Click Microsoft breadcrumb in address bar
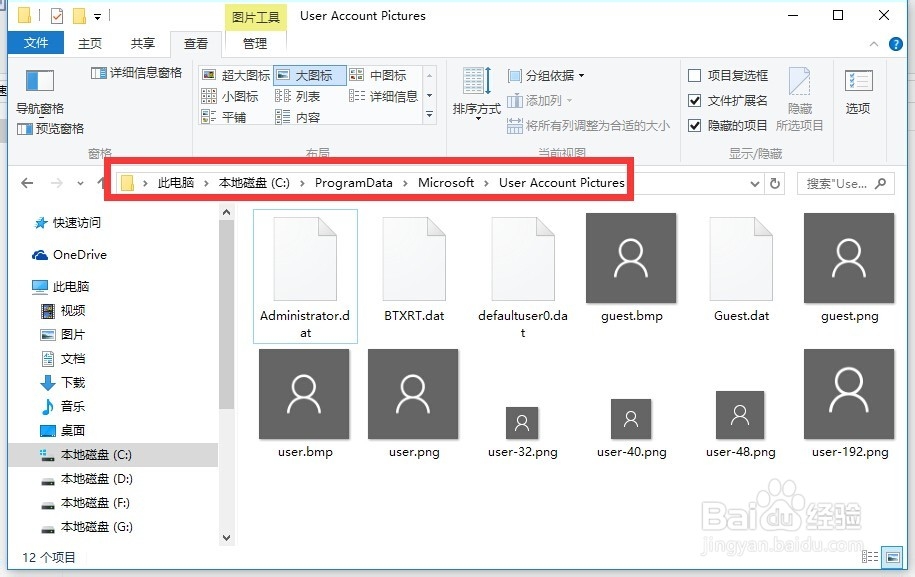Image resolution: width=915 pixels, height=577 pixels. click(446, 183)
